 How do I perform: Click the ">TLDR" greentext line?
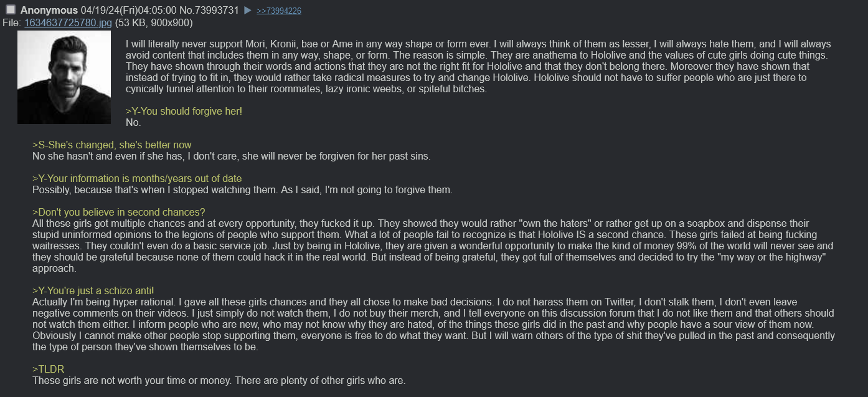48,369
